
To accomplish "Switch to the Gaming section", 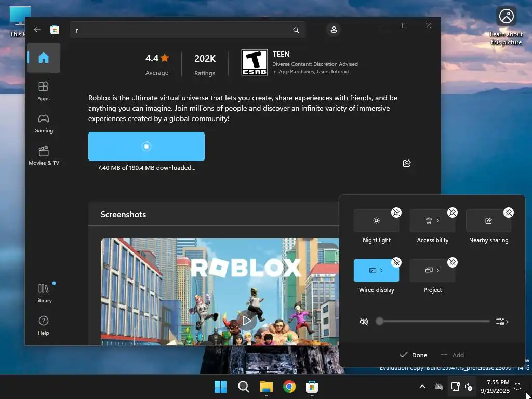I will 44,124.
